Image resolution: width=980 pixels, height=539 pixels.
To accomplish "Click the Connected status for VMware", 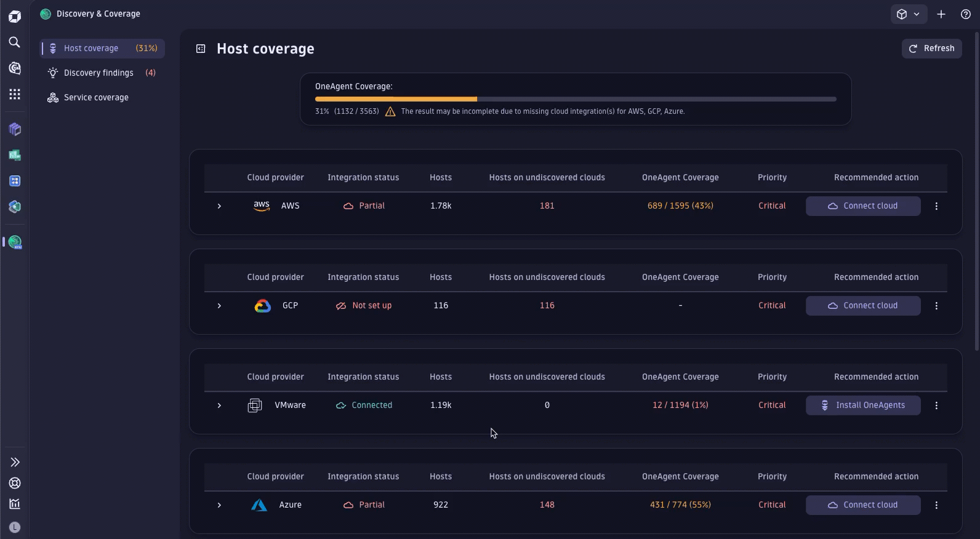I will click(364, 405).
